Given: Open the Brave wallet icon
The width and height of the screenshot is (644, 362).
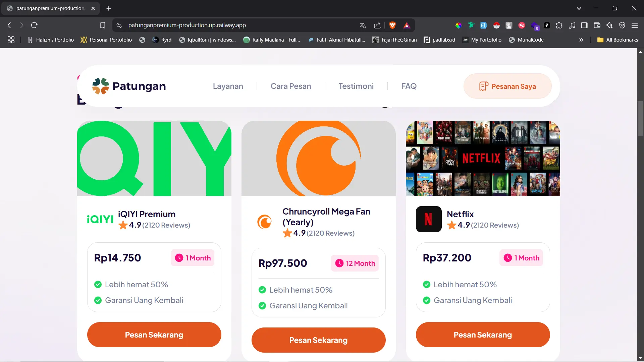Looking at the screenshot, I should tap(597, 25).
